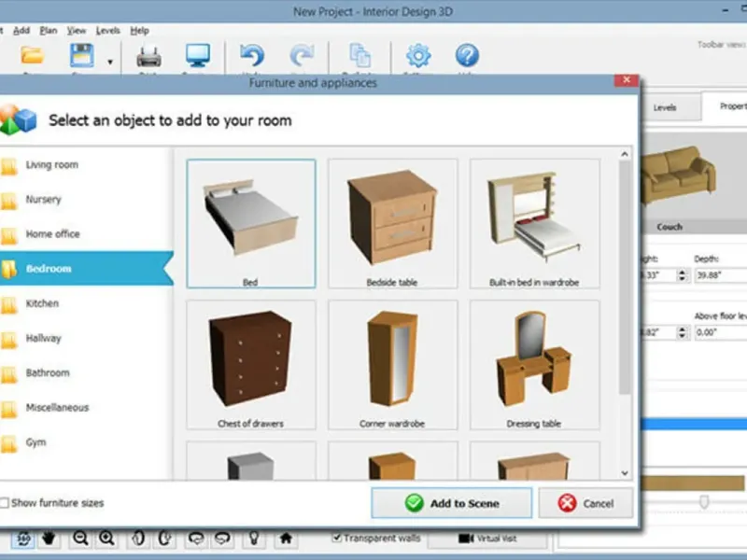Screen dimensions: 747x560
Task: Select the Bedroom category
Action: (86, 269)
